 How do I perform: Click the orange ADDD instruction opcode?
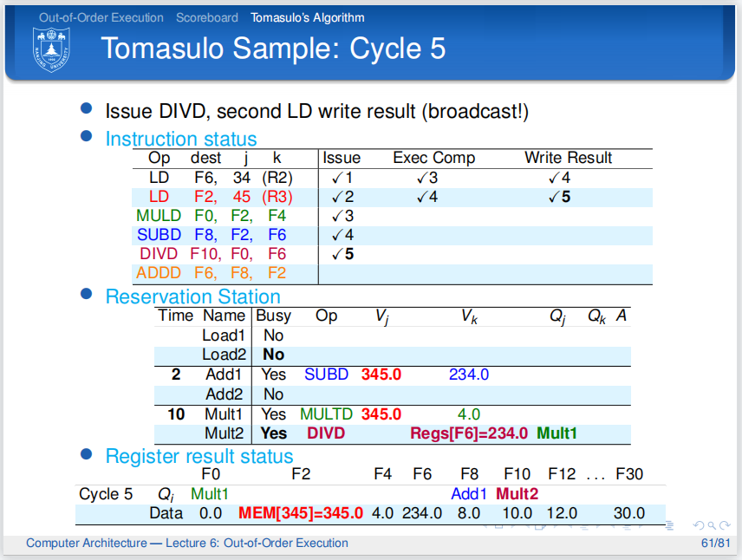click(x=159, y=273)
